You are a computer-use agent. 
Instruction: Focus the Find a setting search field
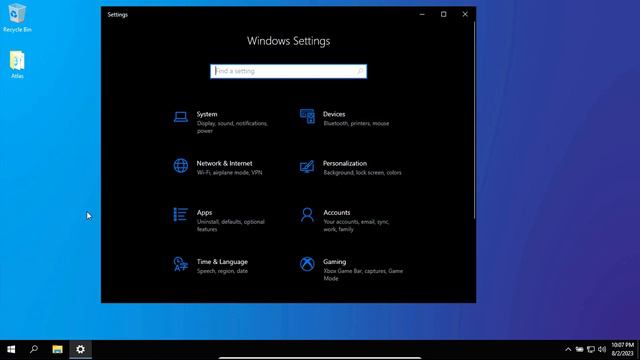289,71
